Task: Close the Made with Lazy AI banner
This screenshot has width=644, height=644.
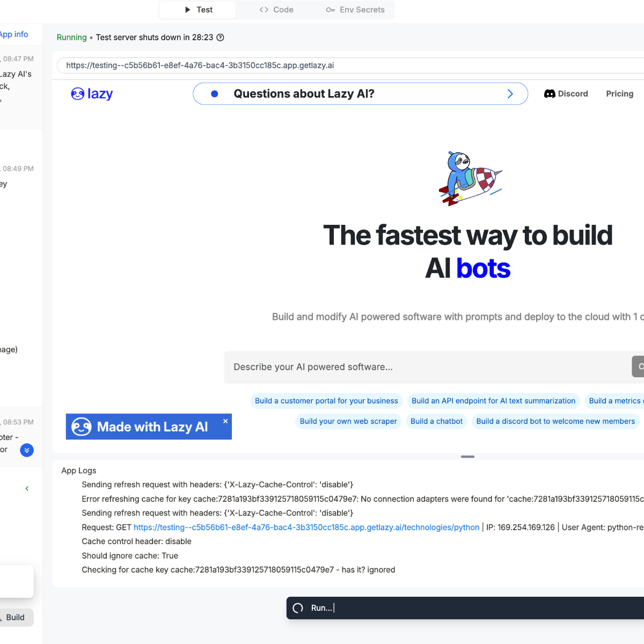Action: (x=225, y=421)
